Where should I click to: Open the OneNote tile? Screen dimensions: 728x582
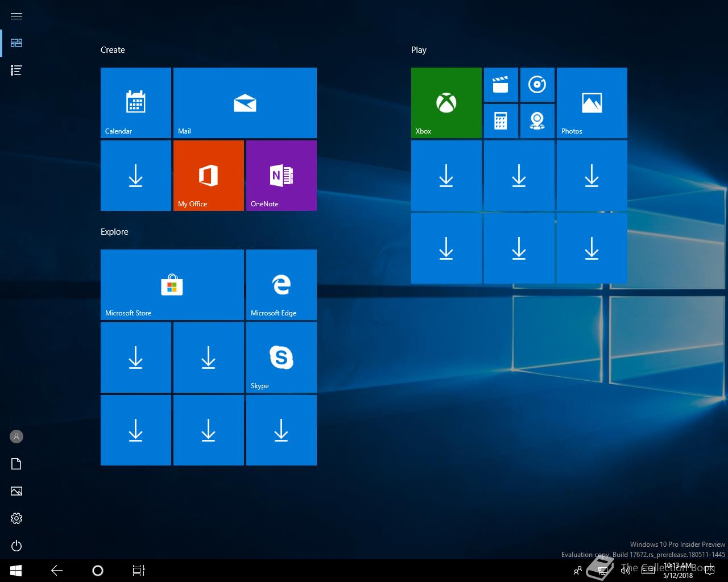282,176
